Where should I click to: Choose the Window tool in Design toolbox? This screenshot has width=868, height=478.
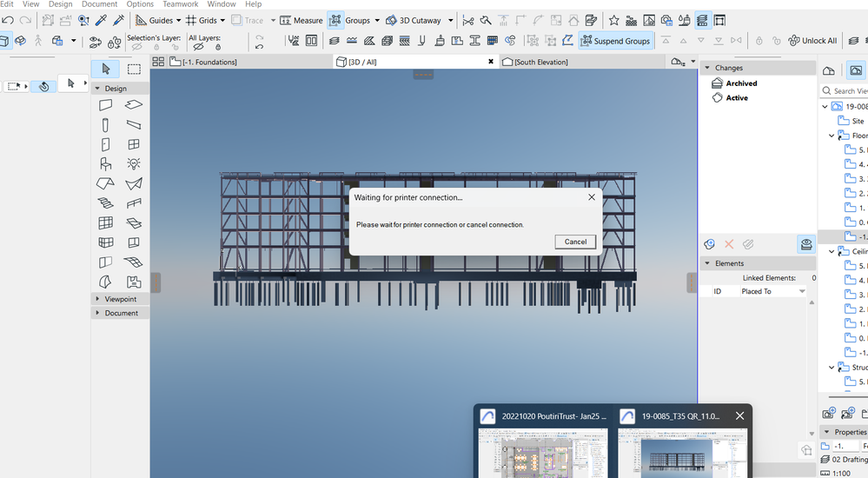coord(134,145)
